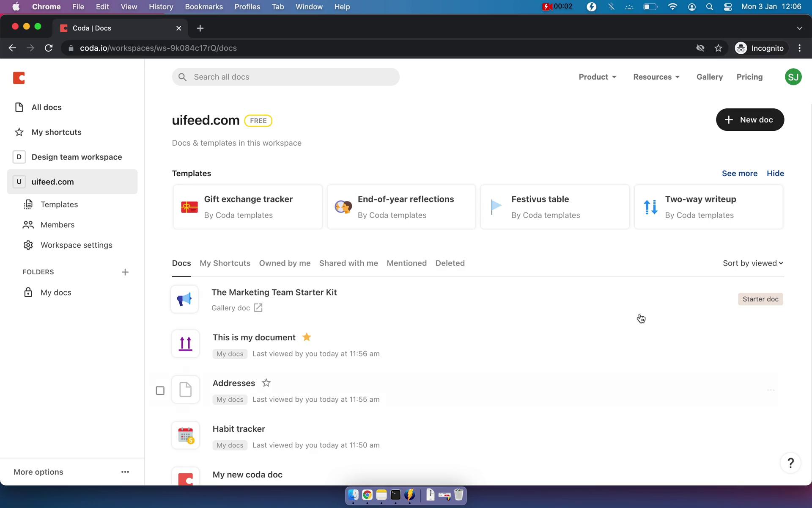Screen dimensions: 812x508
Task: Open the search all docs field
Action: point(286,77)
